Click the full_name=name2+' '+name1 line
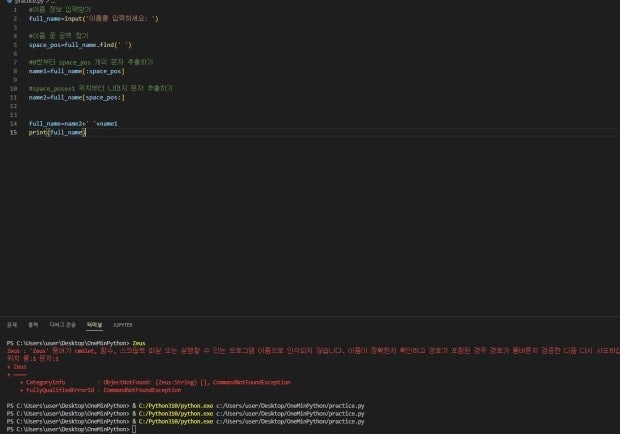 (x=73, y=124)
